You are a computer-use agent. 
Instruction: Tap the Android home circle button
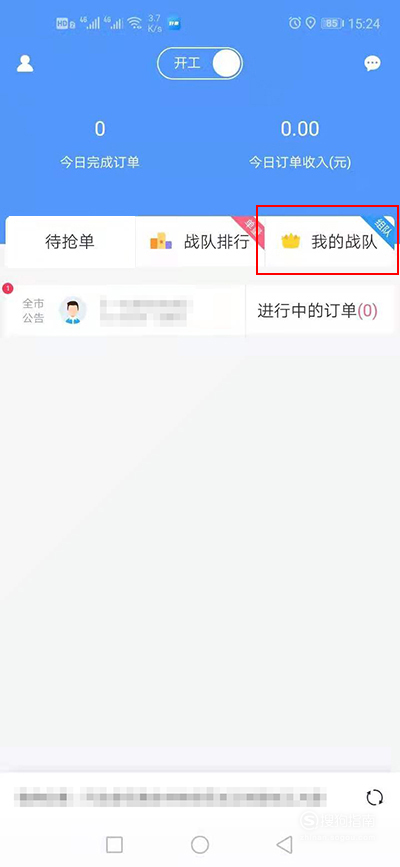click(200, 844)
